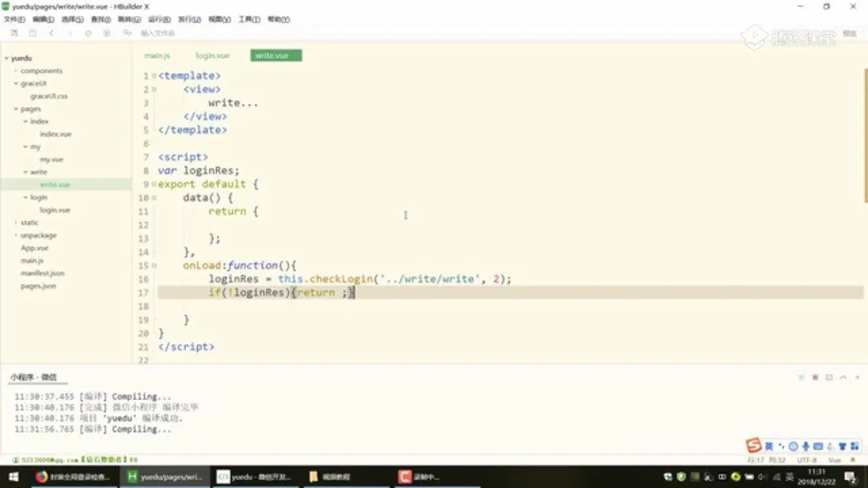Screen dimensions: 868x488
Task: Go forward with the right arrow toolbar icon
Action: (69, 33)
